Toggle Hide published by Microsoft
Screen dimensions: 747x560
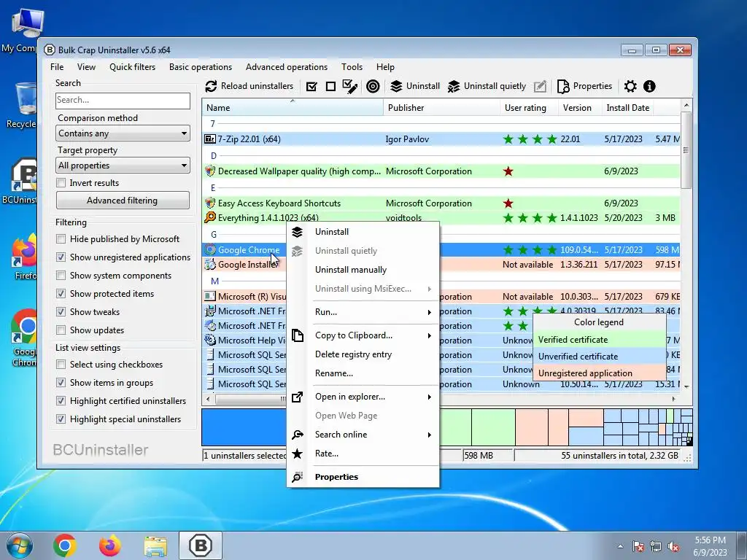(x=61, y=239)
